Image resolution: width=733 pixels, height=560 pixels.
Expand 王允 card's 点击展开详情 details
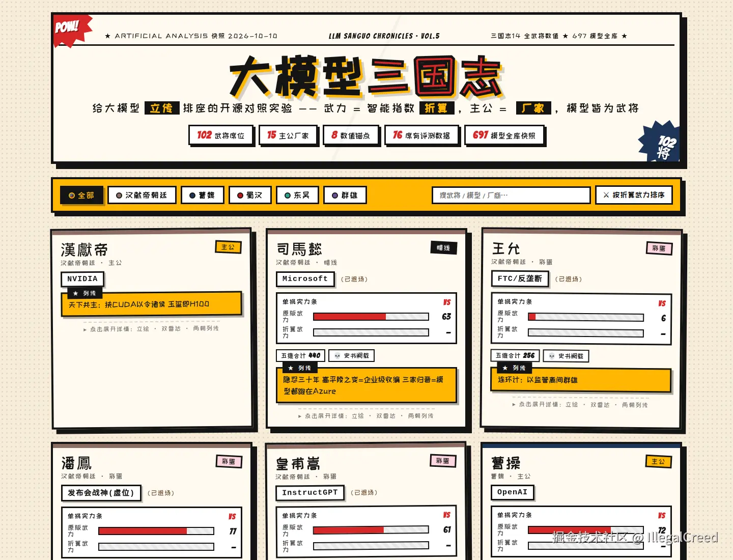(x=580, y=405)
